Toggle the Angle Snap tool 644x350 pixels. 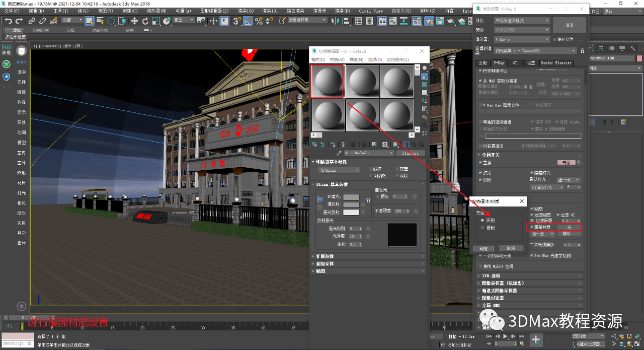tap(248, 21)
